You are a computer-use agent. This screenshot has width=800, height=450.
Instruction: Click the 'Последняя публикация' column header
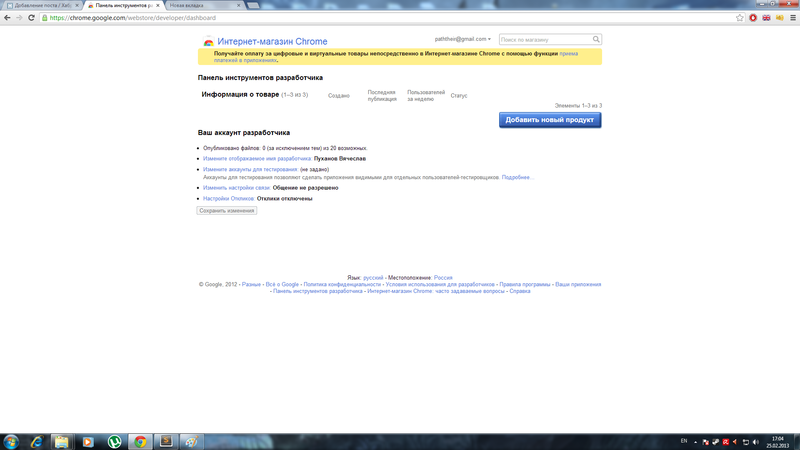click(x=382, y=95)
